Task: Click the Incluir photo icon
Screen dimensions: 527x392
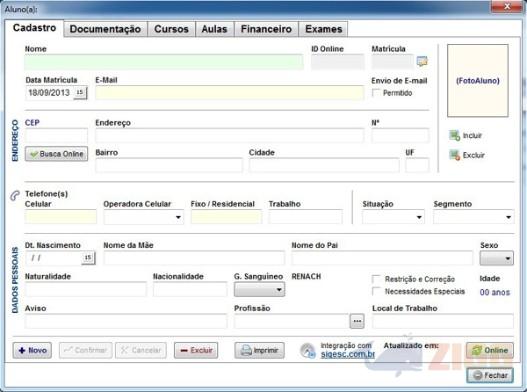Action: tap(454, 135)
